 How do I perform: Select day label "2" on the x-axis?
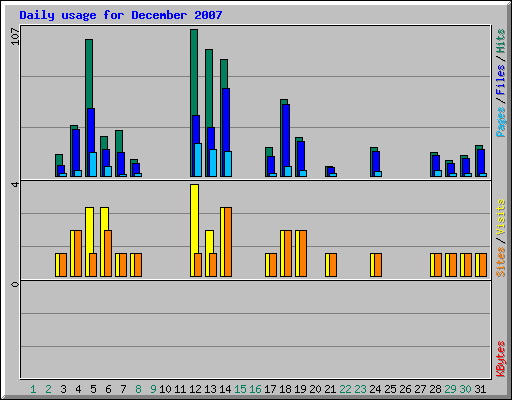pos(48,389)
